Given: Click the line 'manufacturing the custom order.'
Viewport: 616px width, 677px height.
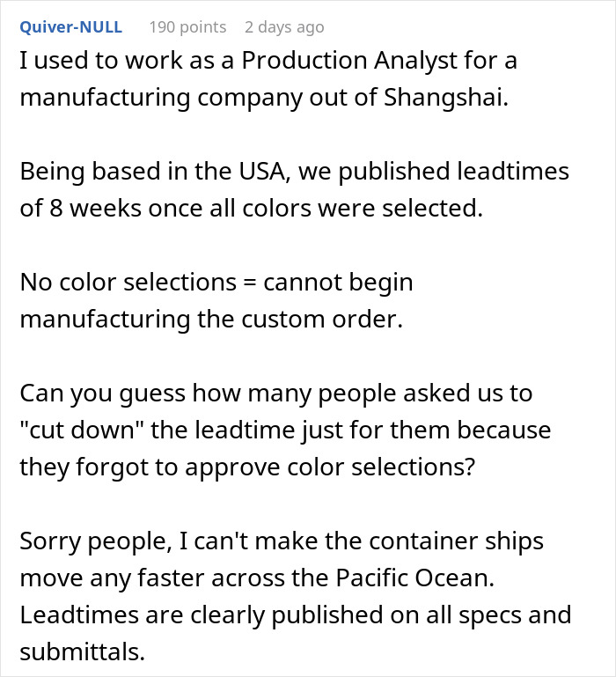Looking at the screenshot, I should (211, 320).
